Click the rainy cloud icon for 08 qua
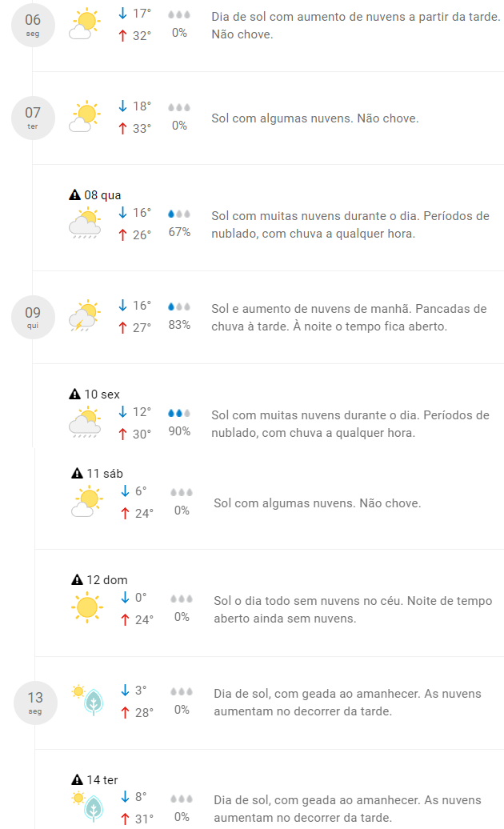 (85, 223)
